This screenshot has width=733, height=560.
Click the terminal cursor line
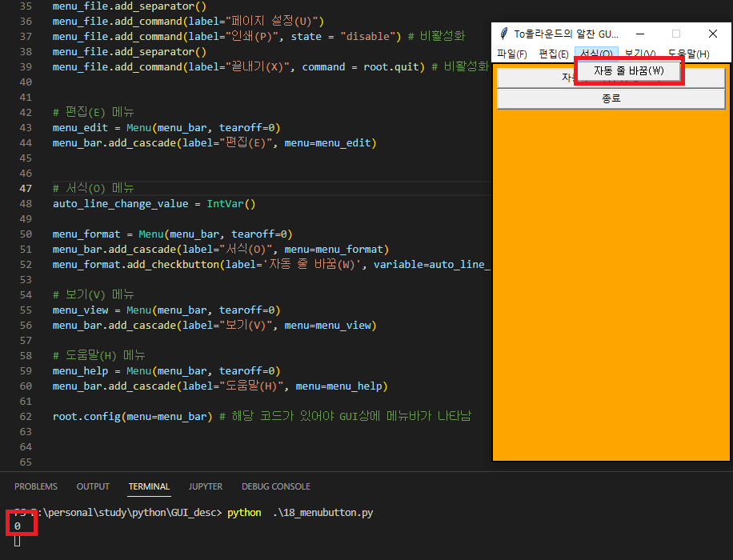(x=18, y=541)
